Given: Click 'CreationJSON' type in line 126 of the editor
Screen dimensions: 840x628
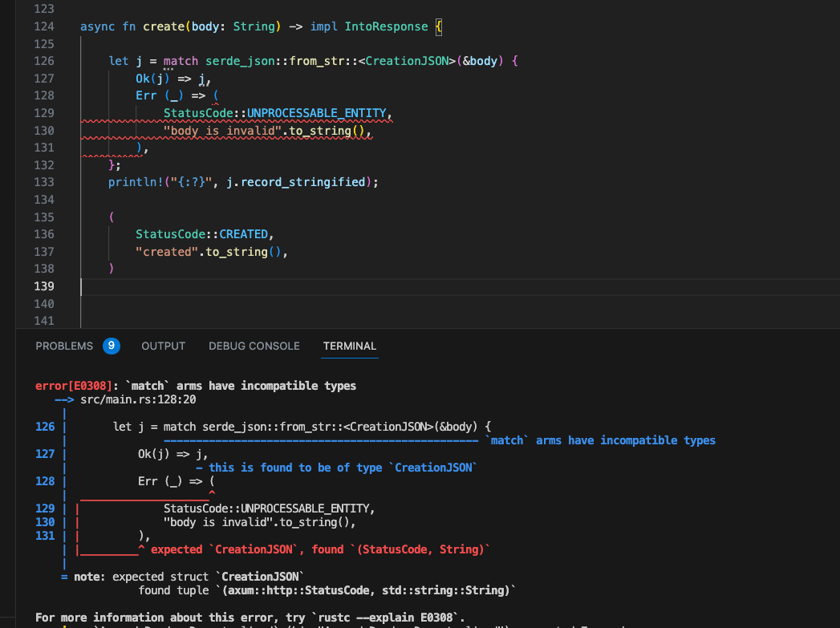Looking at the screenshot, I should (x=407, y=61).
